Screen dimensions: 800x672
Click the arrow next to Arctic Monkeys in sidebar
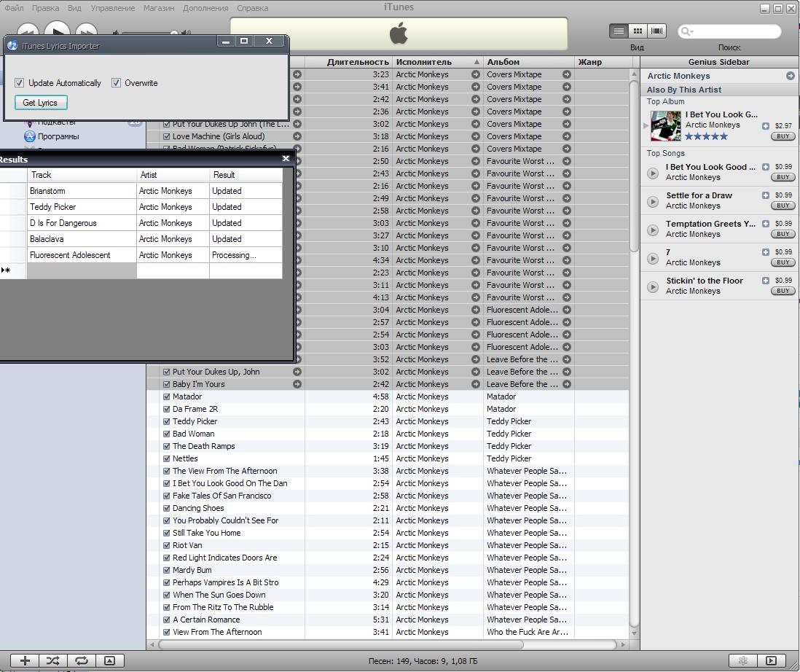(x=790, y=76)
